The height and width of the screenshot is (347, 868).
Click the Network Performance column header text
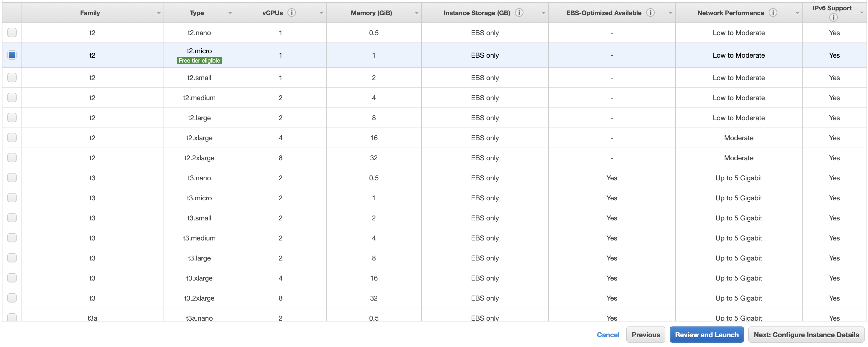(x=731, y=13)
